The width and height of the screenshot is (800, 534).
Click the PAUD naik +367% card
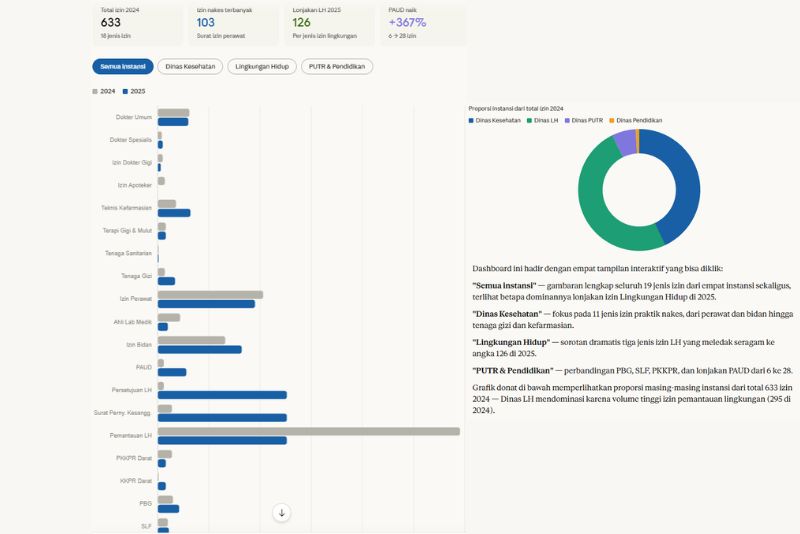(x=424, y=22)
